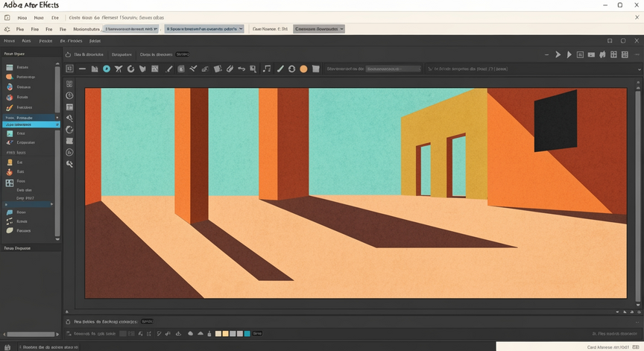Image resolution: width=644 pixels, height=351 pixels.
Task: Click the 'Nioa' item in the top bar
Action: [22, 18]
